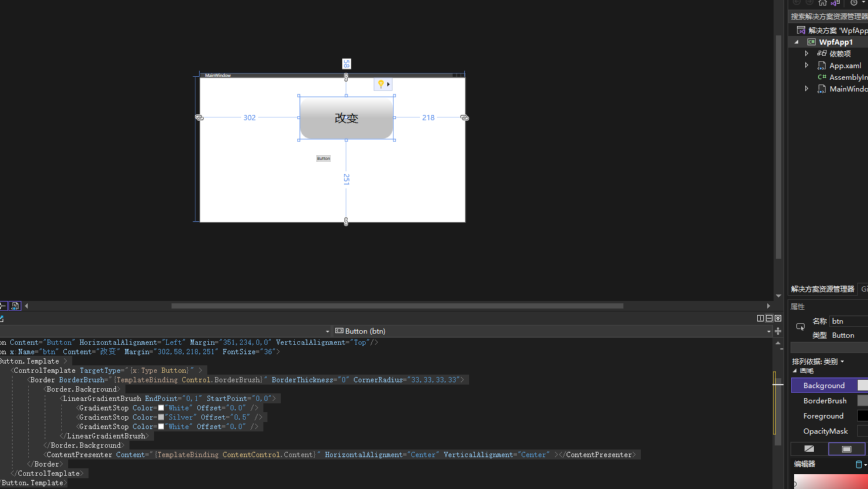Click the designer horizontal scroll left arrow
This screenshot has width=868, height=489.
tap(26, 306)
